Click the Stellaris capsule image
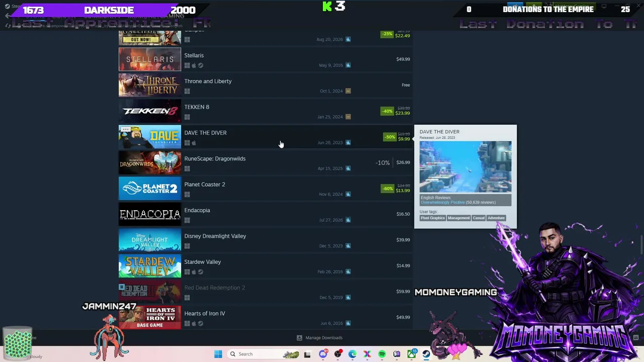The width and height of the screenshot is (644, 362). click(x=150, y=59)
